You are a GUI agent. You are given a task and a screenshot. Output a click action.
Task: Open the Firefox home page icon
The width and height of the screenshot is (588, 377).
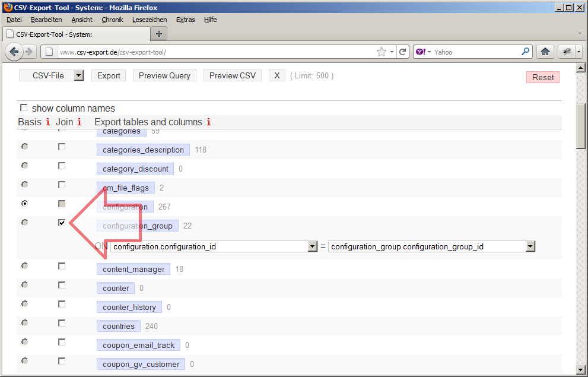point(545,52)
